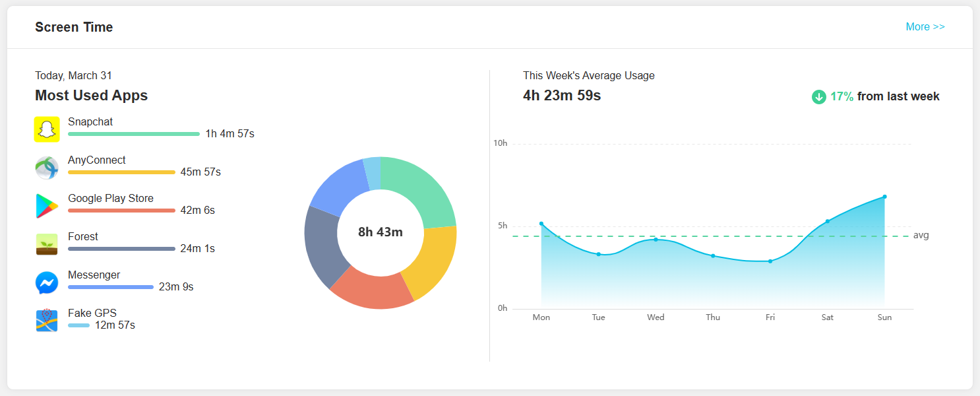Open the More >> link
The image size is (980, 396).
[x=925, y=27]
